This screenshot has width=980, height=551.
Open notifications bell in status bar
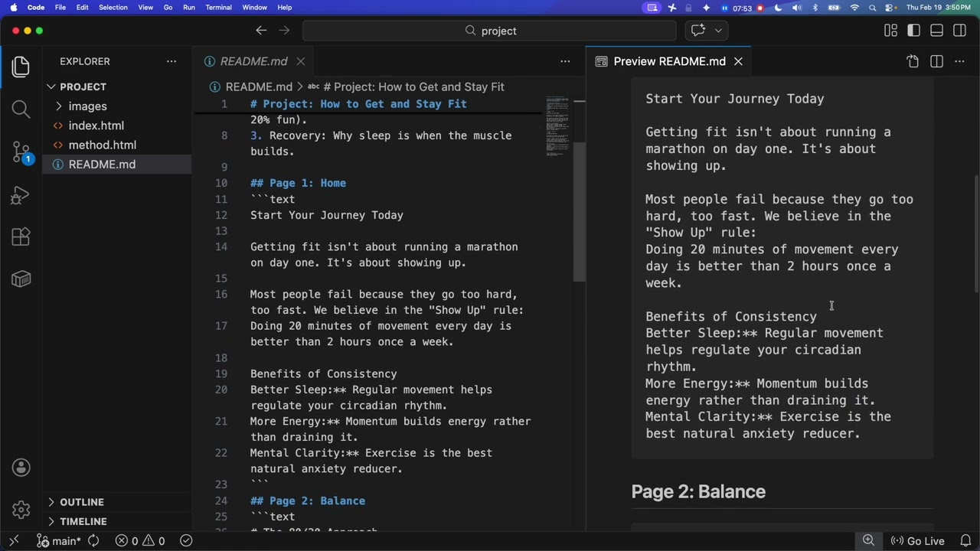pos(965,541)
